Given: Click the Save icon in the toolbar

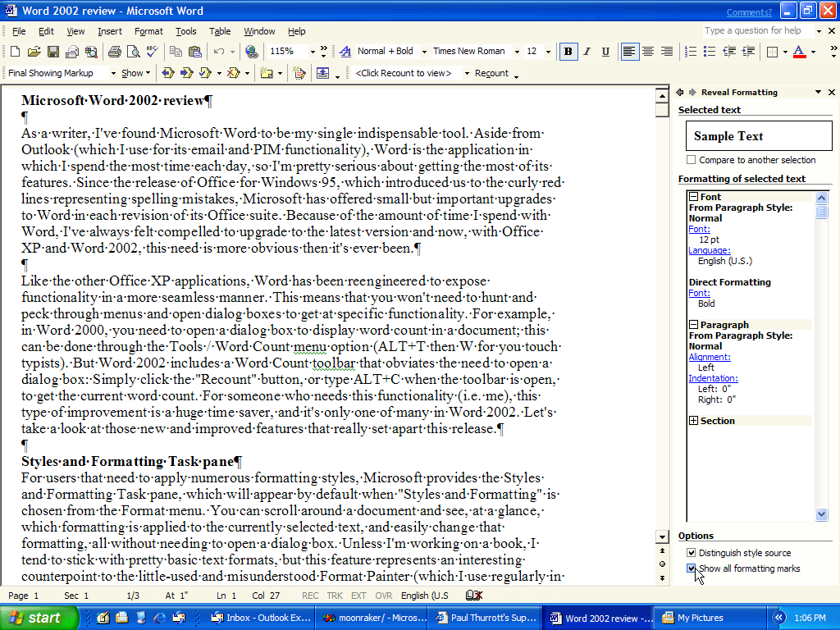Looking at the screenshot, I should click(53, 52).
